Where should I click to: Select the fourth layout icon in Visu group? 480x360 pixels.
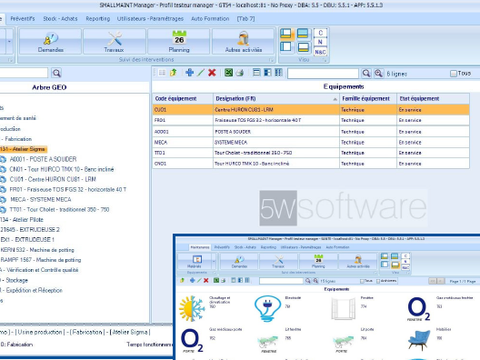click(303, 47)
